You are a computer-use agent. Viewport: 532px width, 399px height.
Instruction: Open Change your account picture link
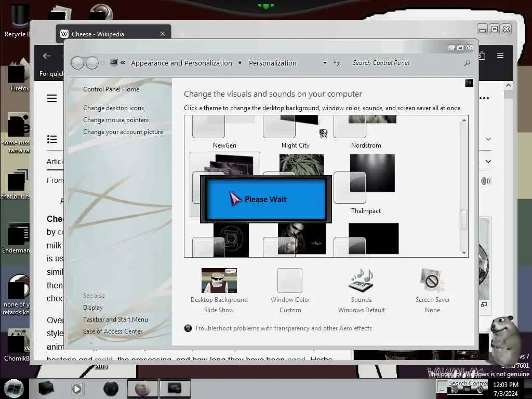tap(123, 132)
